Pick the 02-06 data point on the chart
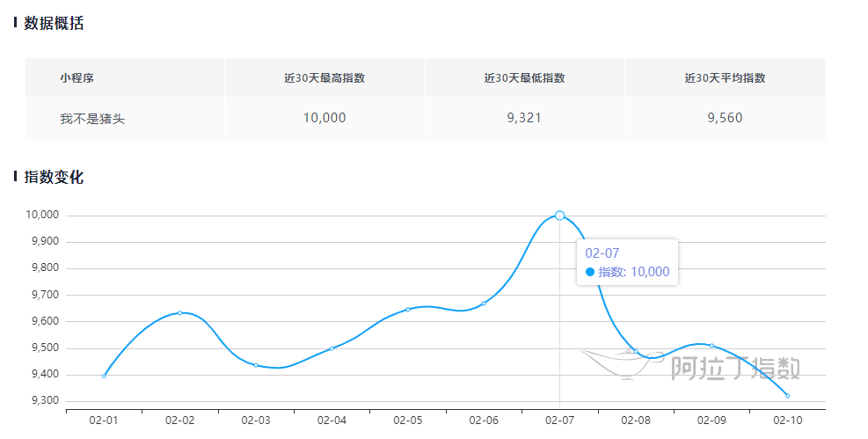Screen dimensions: 868x439 coord(484,304)
